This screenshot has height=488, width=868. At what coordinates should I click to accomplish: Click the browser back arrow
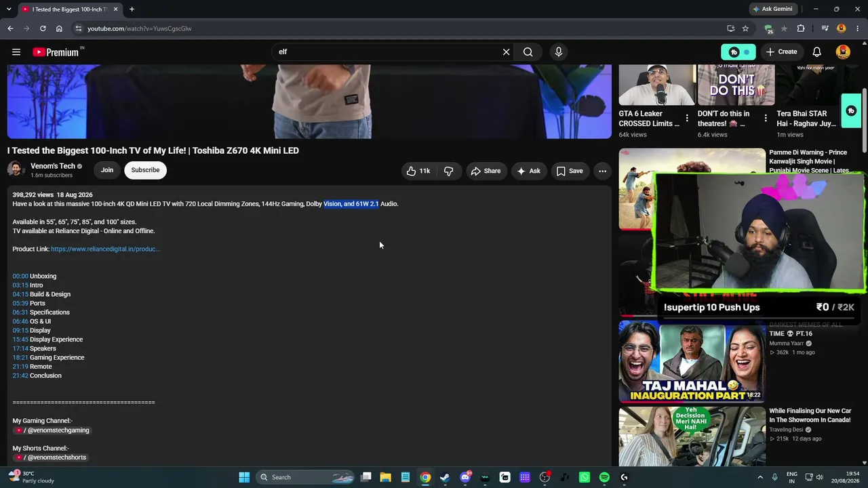click(x=10, y=28)
